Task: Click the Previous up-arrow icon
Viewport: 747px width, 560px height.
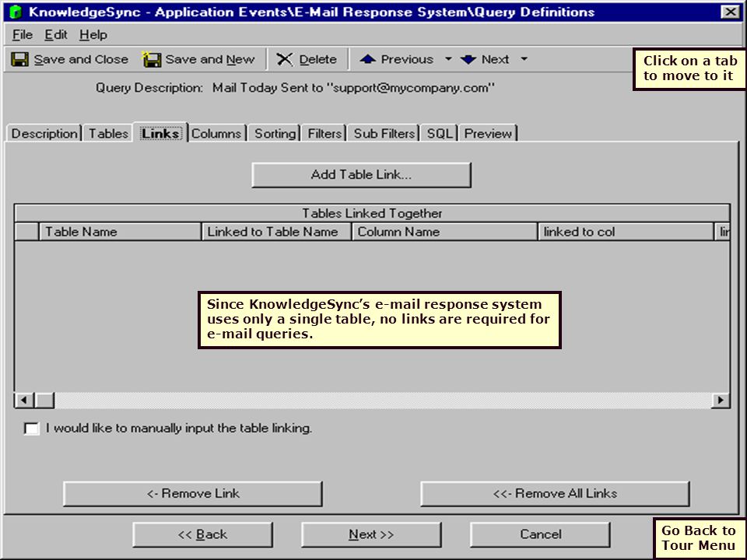Action: (x=367, y=59)
